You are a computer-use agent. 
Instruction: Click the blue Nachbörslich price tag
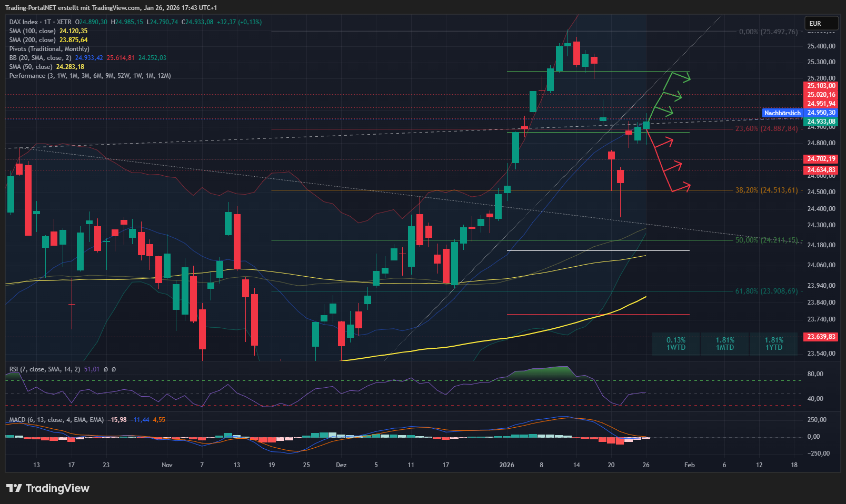click(782, 113)
